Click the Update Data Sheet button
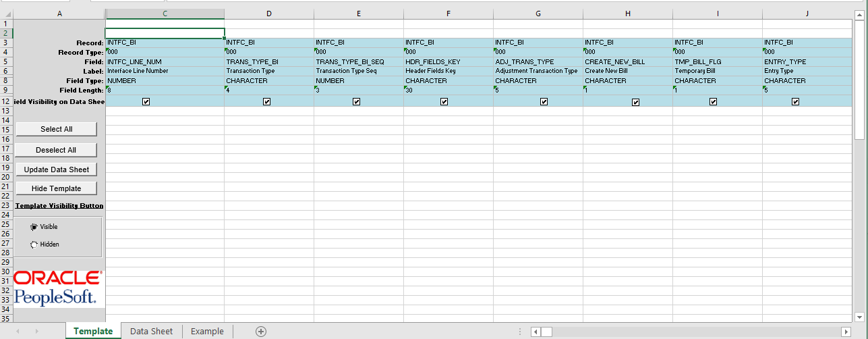The image size is (868, 339). tap(57, 169)
